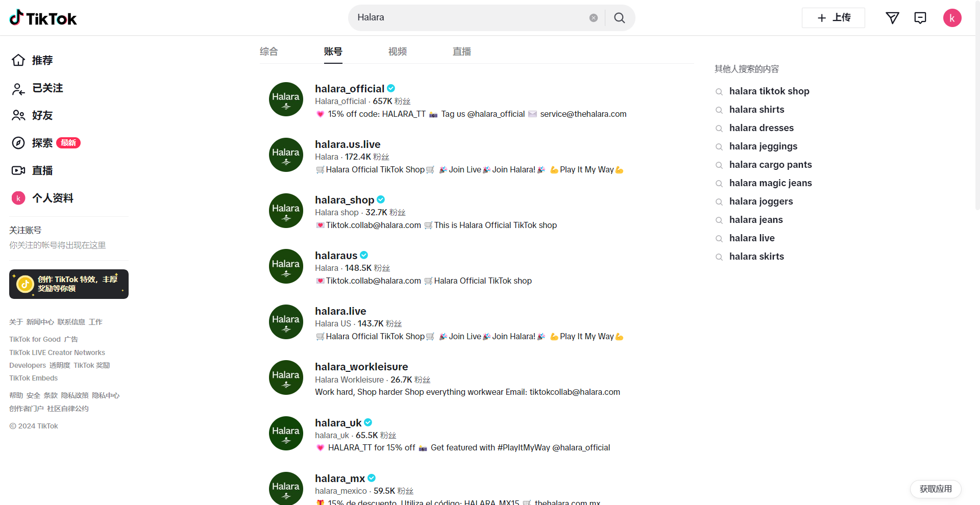Click the TikTok logo
This screenshot has height=505, width=980.
pos(43,18)
